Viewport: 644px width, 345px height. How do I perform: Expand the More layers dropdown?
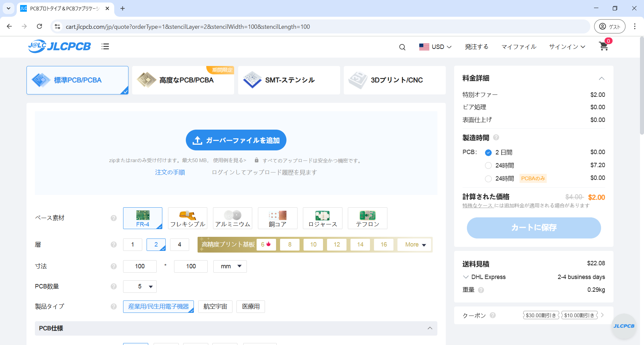coord(414,245)
